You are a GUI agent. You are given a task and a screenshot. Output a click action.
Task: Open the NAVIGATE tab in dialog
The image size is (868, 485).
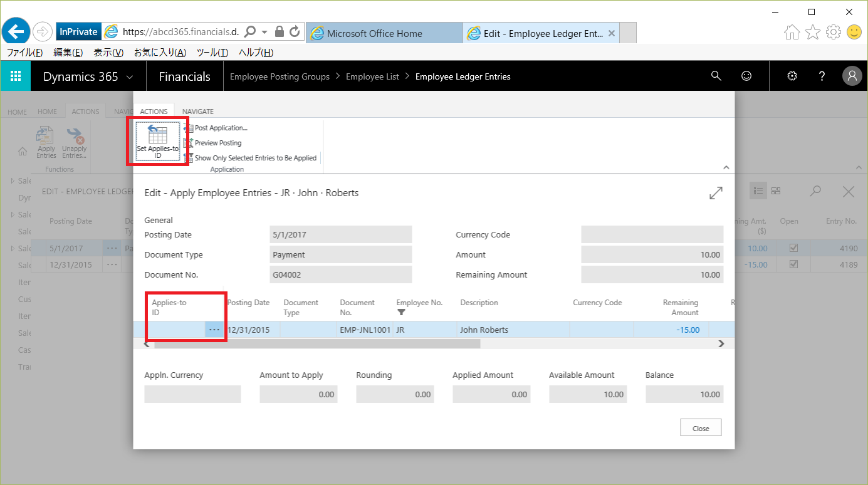click(198, 112)
